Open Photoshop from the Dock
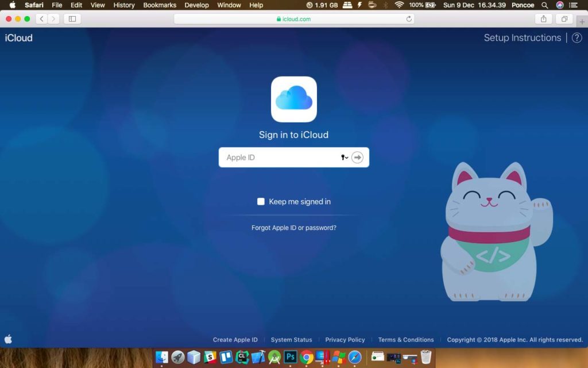588x368 pixels. tap(290, 357)
